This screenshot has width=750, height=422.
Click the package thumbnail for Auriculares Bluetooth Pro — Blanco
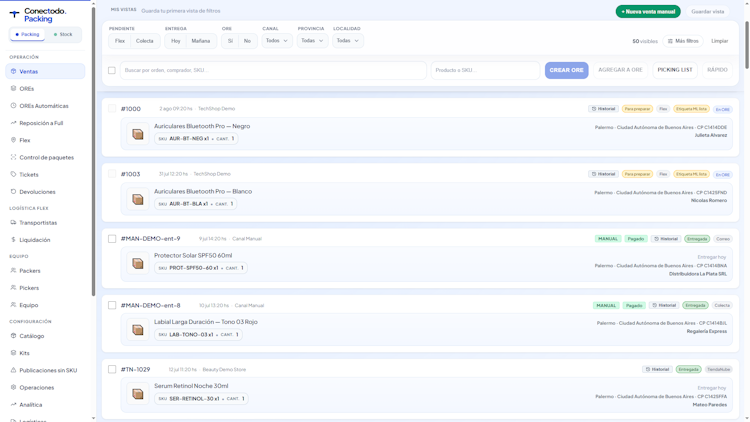(x=138, y=199)
